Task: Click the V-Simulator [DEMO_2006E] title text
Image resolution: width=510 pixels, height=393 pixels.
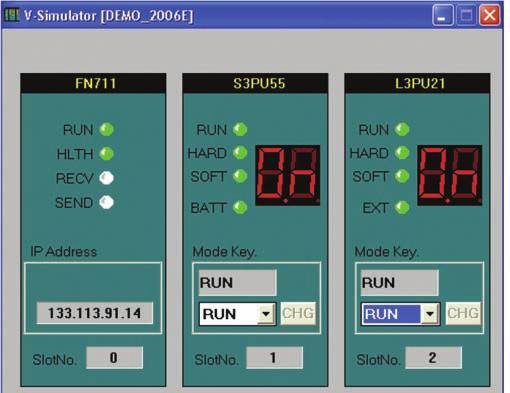Action: click(108, 16)
